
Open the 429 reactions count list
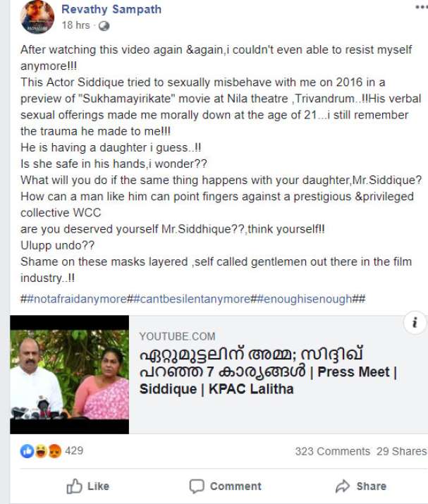click(x=74, y=450)
